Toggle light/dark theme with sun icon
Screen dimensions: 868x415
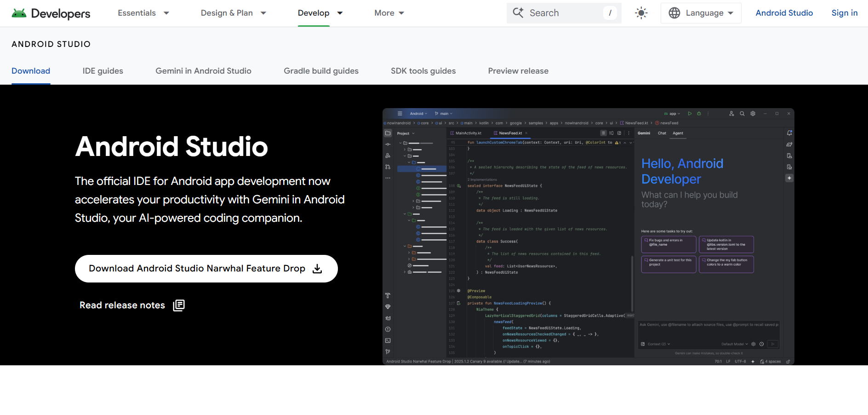coord(641,13)
